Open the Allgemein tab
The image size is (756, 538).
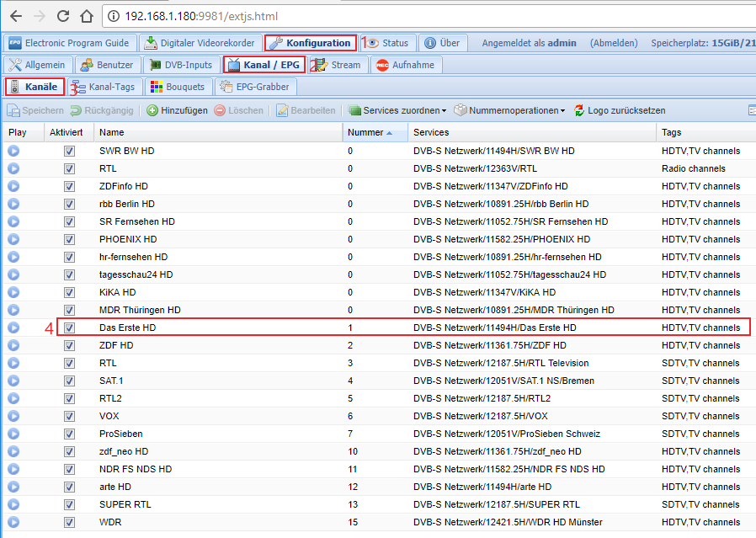point(38,65)
